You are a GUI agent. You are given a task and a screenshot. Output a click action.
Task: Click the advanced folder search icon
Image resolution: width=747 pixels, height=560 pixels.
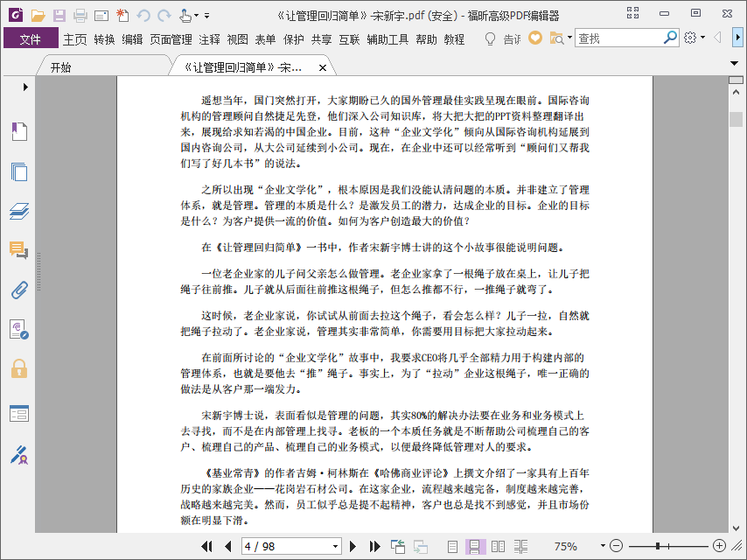point(556,38)
